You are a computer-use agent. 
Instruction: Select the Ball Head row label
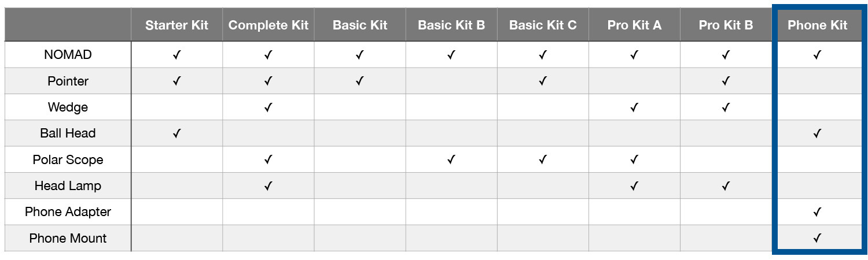pos(68,133)
